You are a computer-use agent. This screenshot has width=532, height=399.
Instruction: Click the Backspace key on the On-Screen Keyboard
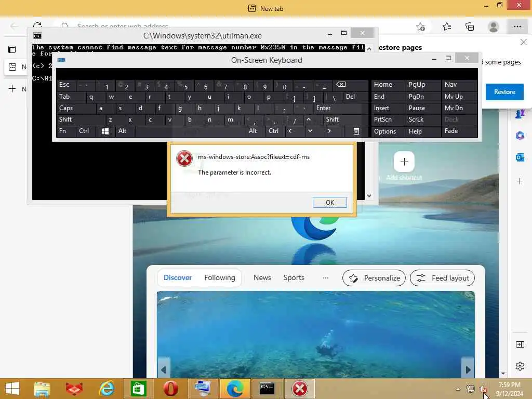(x=350, y=85)
